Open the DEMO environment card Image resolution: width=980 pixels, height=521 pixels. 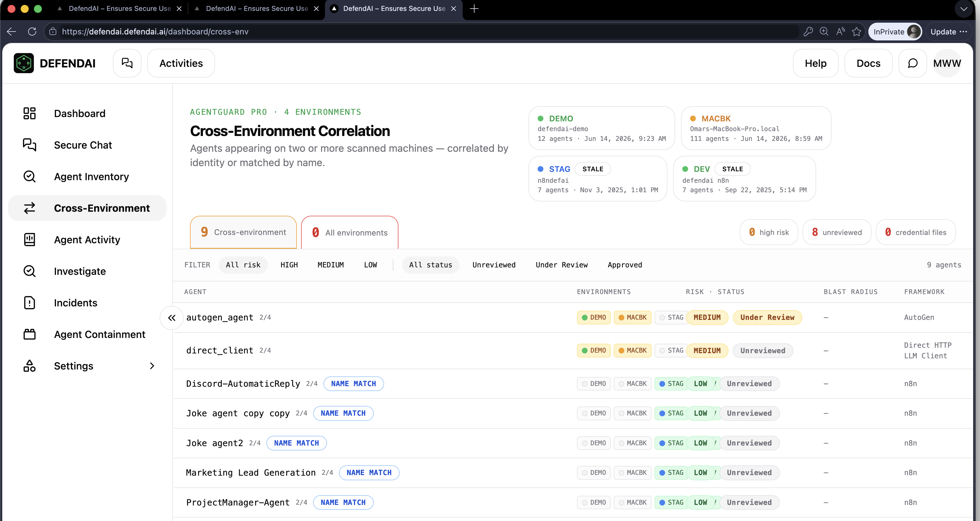(x=601, y=128)
